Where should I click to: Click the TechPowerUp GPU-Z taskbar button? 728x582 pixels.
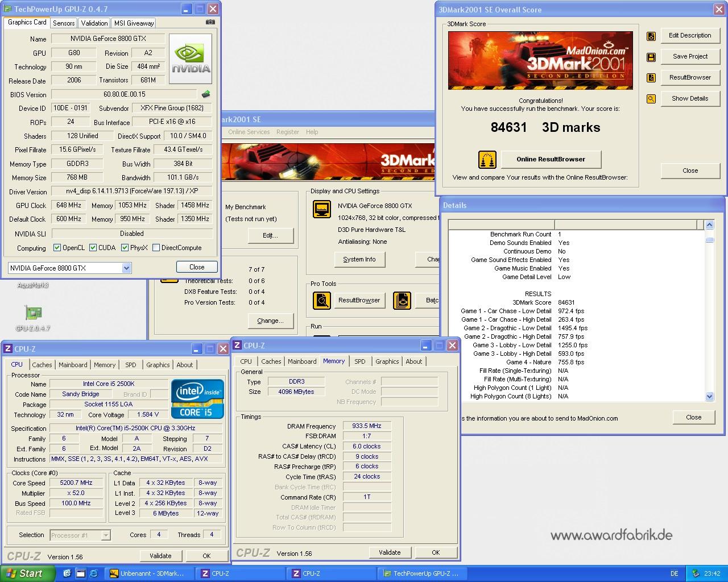pyautogui.click(x=424, y=573)
